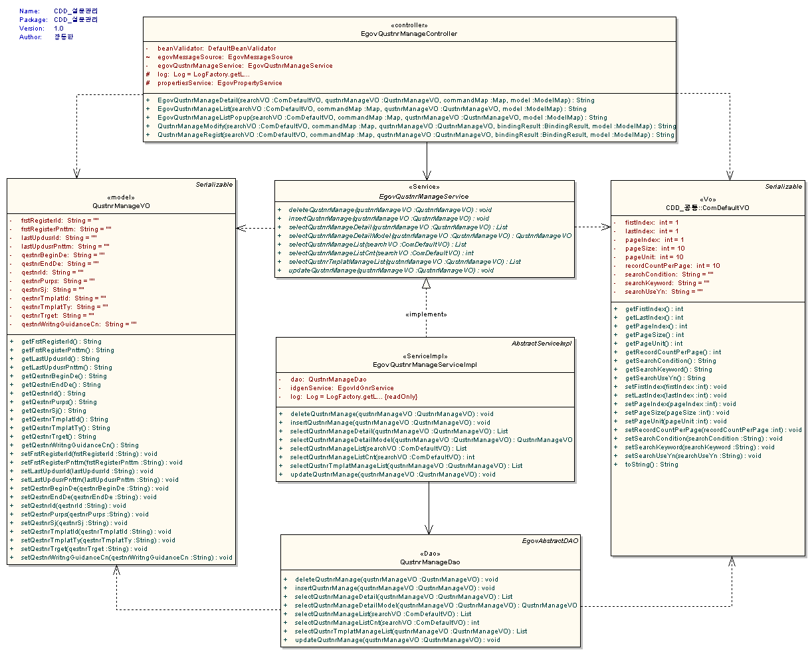Screen dimensions: 812x654
Task: Click the QustnrManageVO model class header
Action: (x=121, y=206)
